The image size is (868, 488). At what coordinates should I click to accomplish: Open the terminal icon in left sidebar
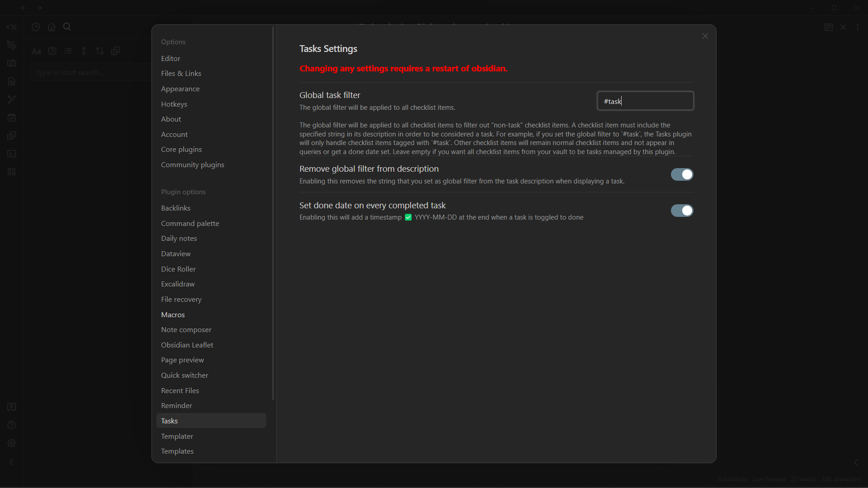tap(11, 154)
